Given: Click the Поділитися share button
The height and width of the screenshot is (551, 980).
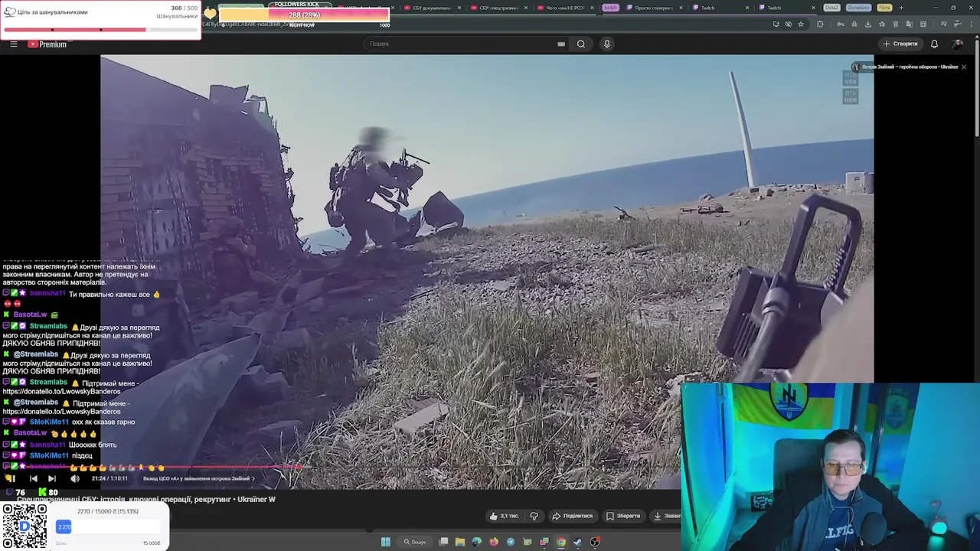Looking at the screenshot, I should (573, 516).
